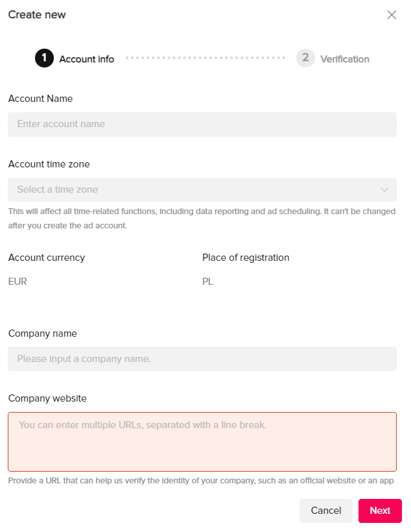Screen dimensions: 411x532
Task: Click the step 1 circle icon
Action: [44, 58]
